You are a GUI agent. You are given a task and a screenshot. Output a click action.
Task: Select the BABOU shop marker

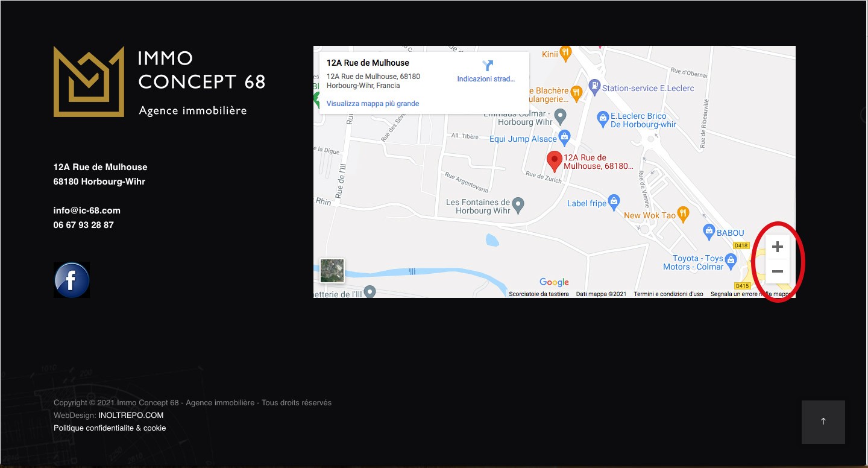point(709,231)
